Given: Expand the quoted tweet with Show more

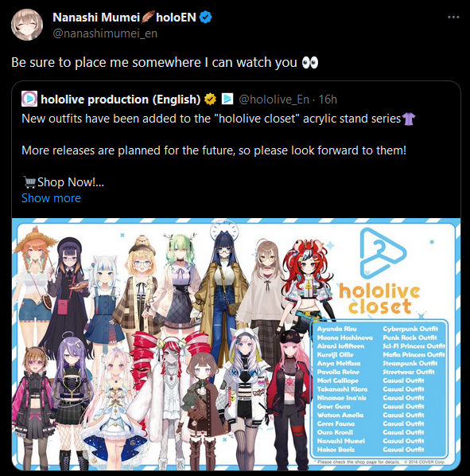Looking at the screenshot, I should tap(51, 198).
